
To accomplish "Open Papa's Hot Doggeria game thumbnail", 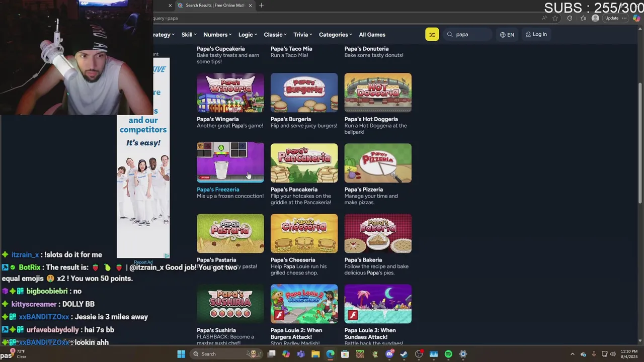I will tap(378, 93).
